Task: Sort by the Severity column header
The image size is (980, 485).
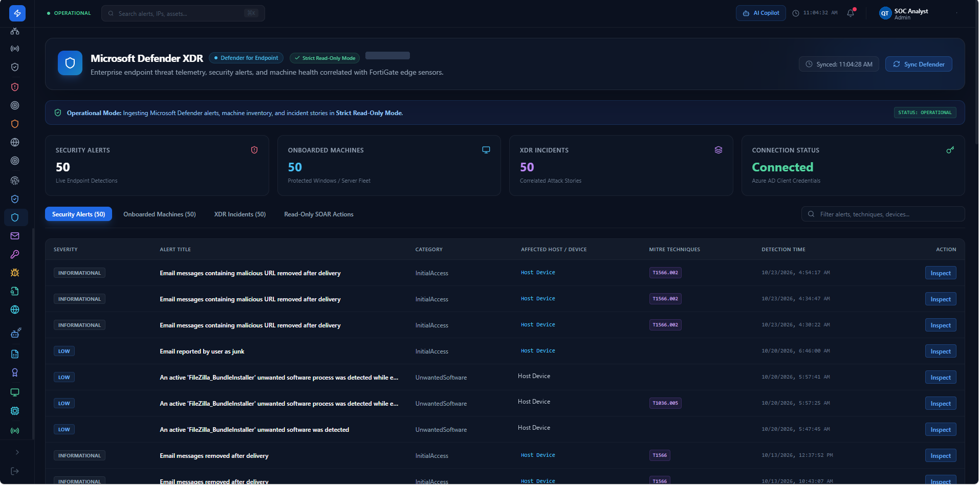Action: tap(66, 250)
